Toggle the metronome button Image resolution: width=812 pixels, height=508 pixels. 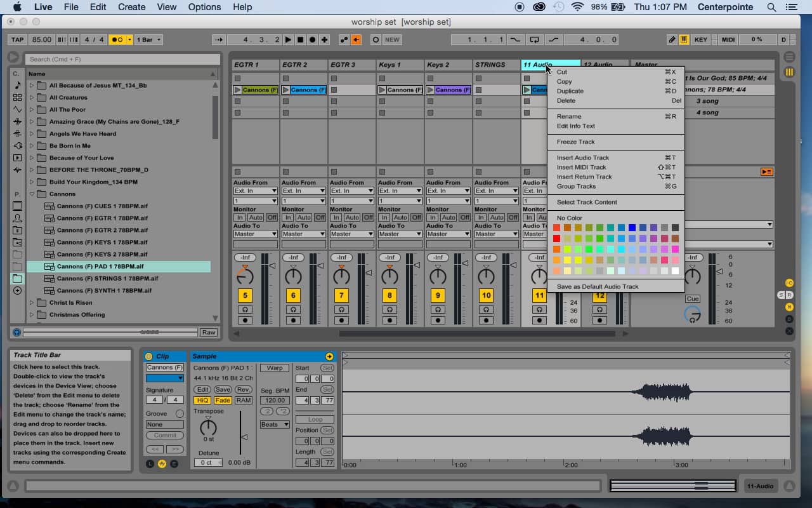tap(117, 39)
